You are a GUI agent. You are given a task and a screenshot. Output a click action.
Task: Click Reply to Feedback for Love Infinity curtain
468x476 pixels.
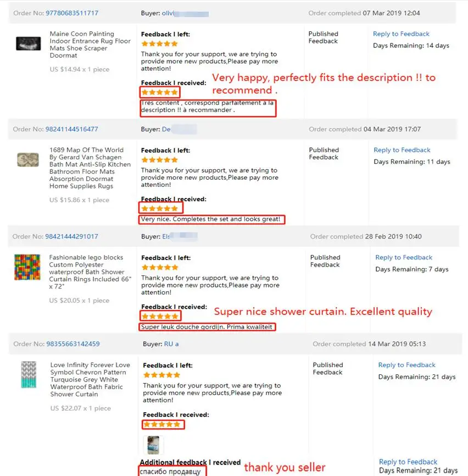pyautogui.click(x=406, y=365)
